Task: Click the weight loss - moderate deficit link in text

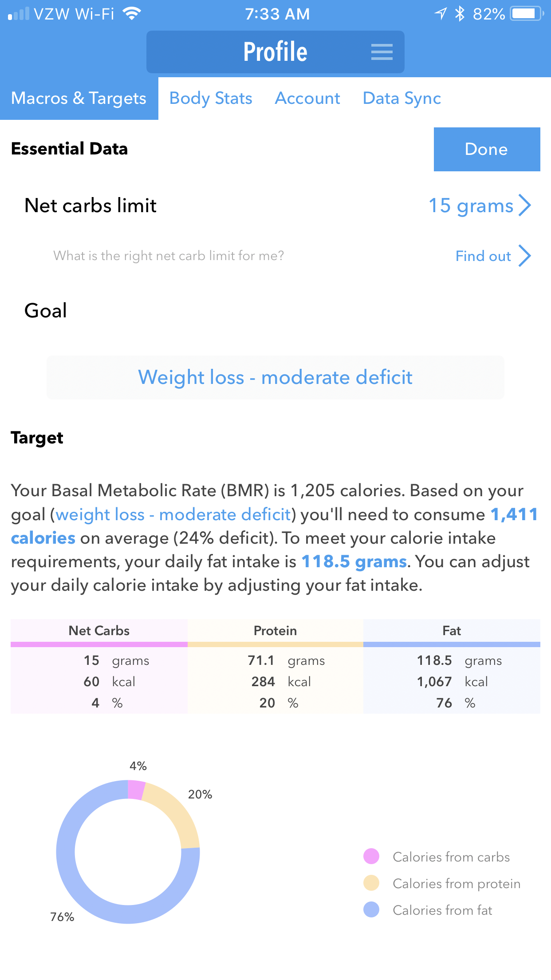Action: point(173,514)
